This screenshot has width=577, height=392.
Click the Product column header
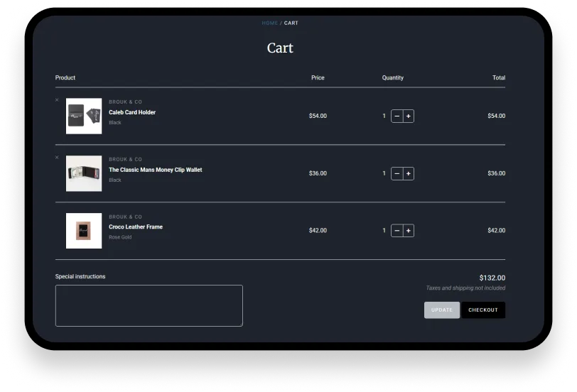(x=65, y=77)
